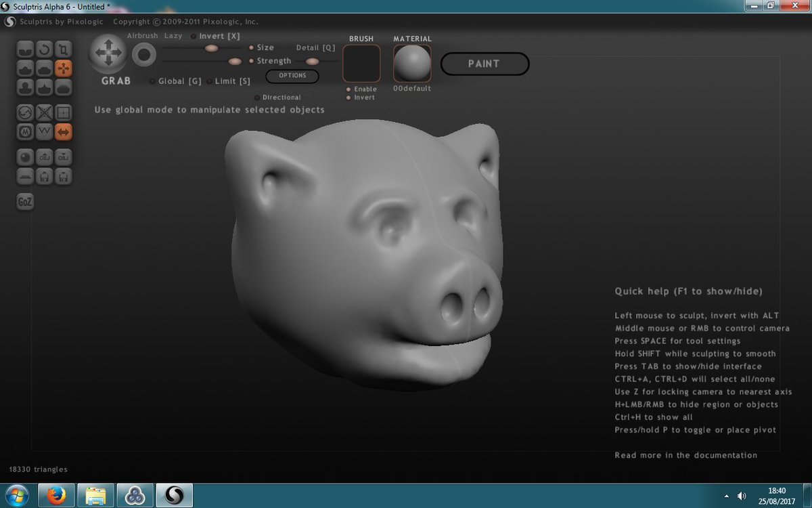Click the Subdivide All grid icon
Screen dimensions: 812x508
(64, 113)
